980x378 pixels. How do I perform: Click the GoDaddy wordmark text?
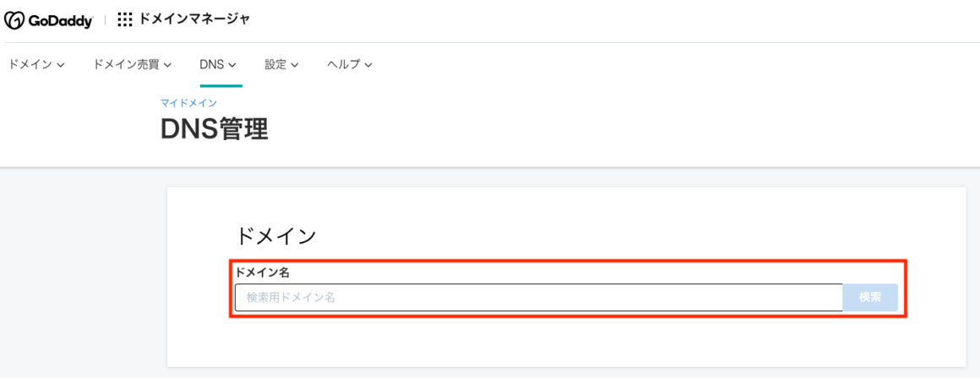pyautogui.click(x=60, y=21)
